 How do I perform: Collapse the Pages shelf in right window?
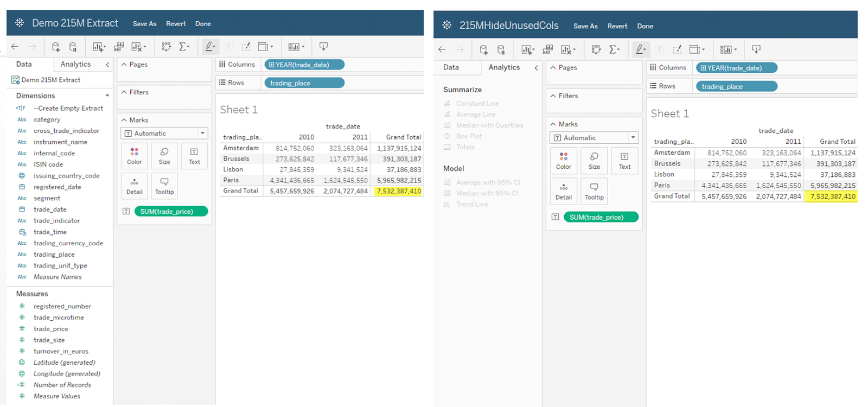pos(553,68)
